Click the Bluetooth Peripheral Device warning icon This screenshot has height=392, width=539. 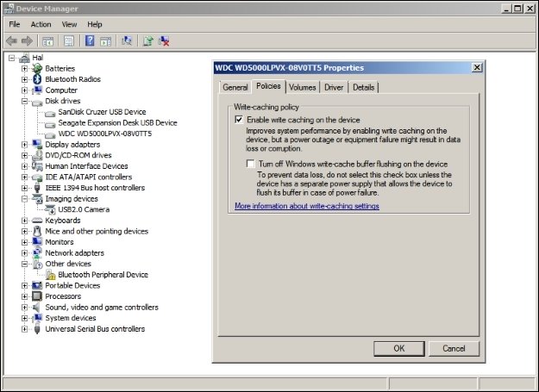50,275
